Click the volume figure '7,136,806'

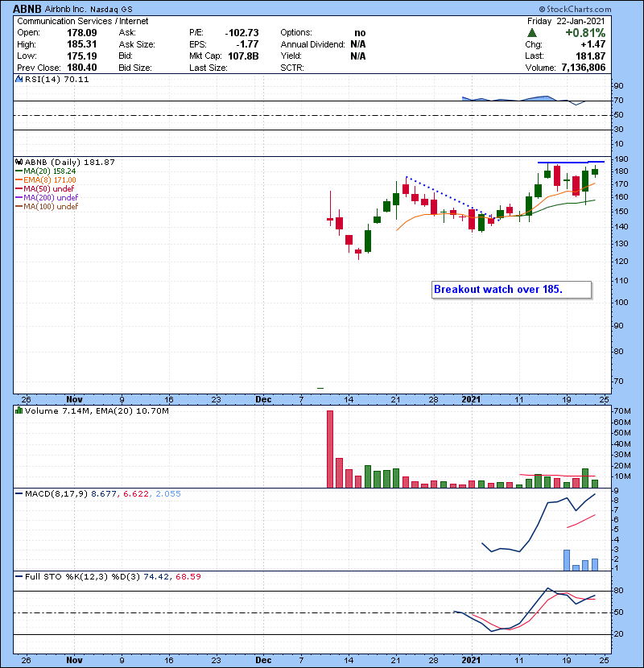point(584,68)
